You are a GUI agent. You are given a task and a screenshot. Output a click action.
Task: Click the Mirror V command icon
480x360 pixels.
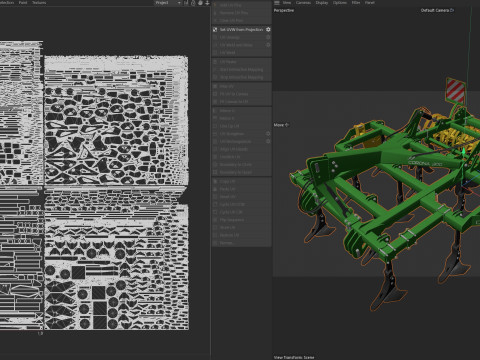coord(215,118)
